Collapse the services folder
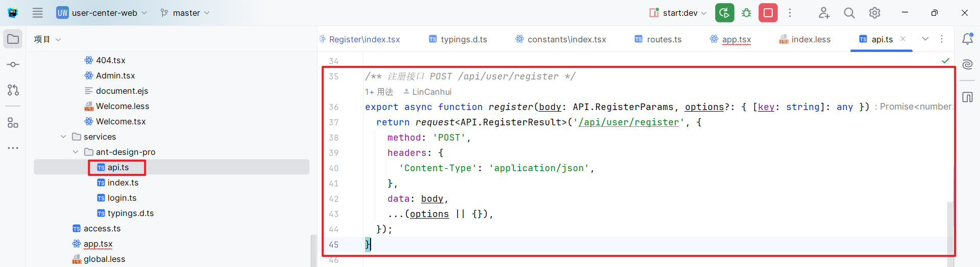Viewport: 980px width, 267px height. (x=63, y=137)
